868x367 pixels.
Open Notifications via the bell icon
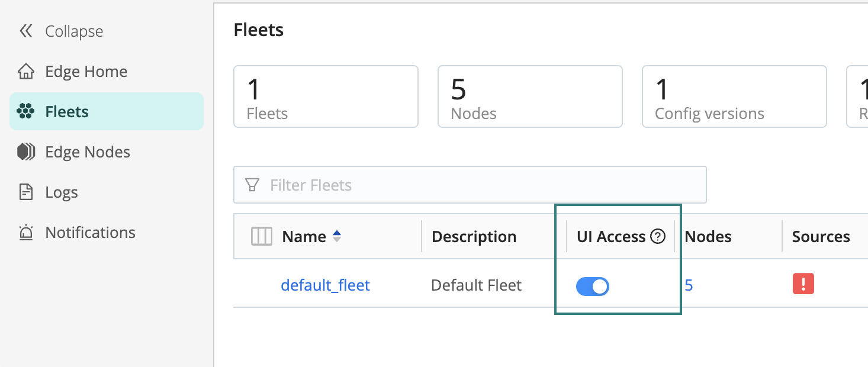[x=26, y=232]
